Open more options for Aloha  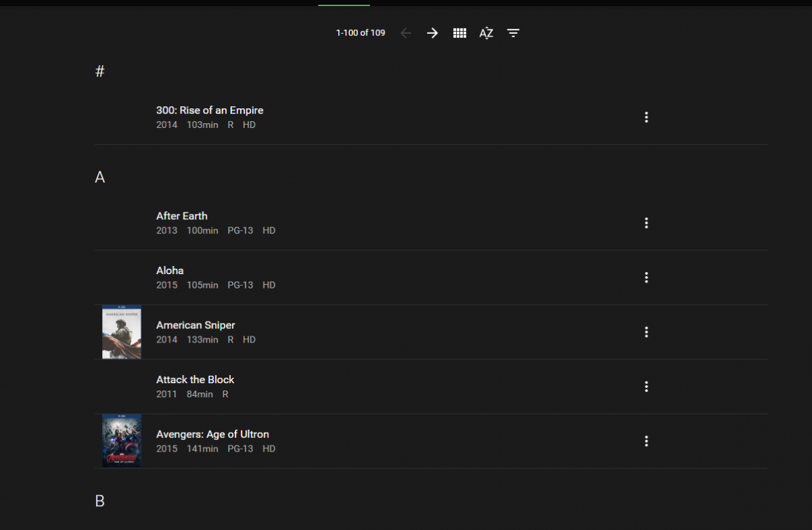(x=646, y=278)
